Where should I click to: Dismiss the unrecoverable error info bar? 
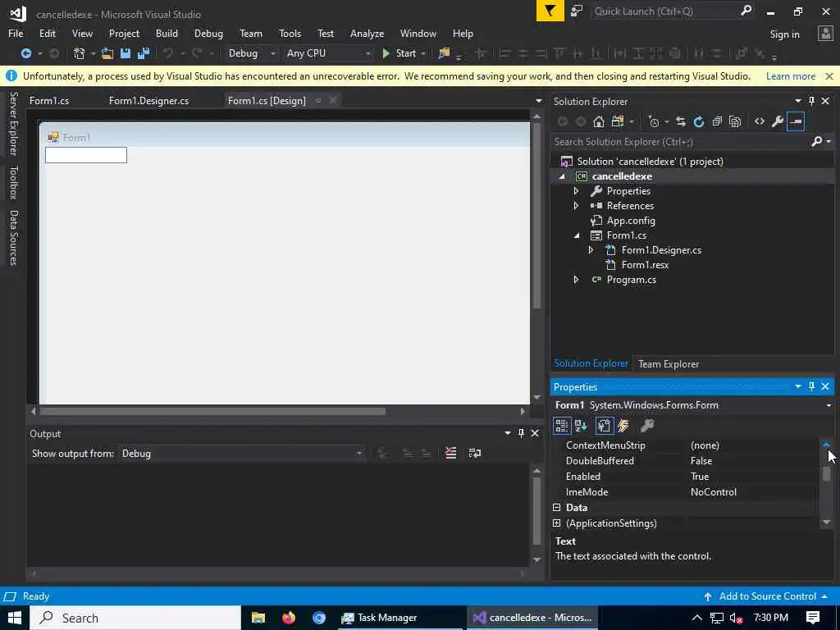coord(829,76)
